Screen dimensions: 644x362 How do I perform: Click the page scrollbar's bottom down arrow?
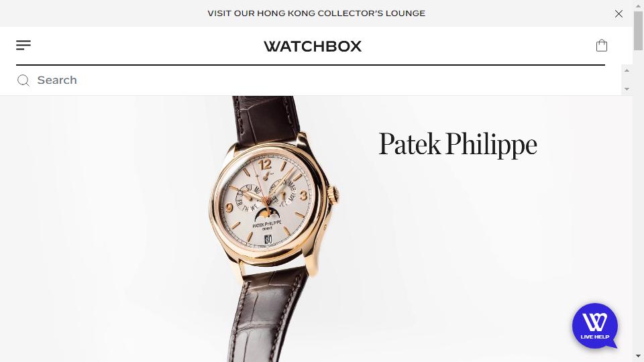(x=638, y=356)
